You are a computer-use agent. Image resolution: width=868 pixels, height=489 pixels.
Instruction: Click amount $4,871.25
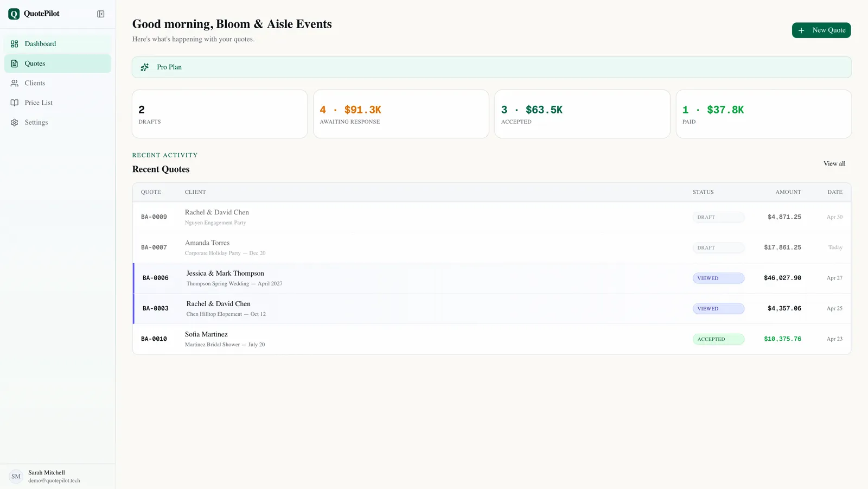click(x=784, y=217)
